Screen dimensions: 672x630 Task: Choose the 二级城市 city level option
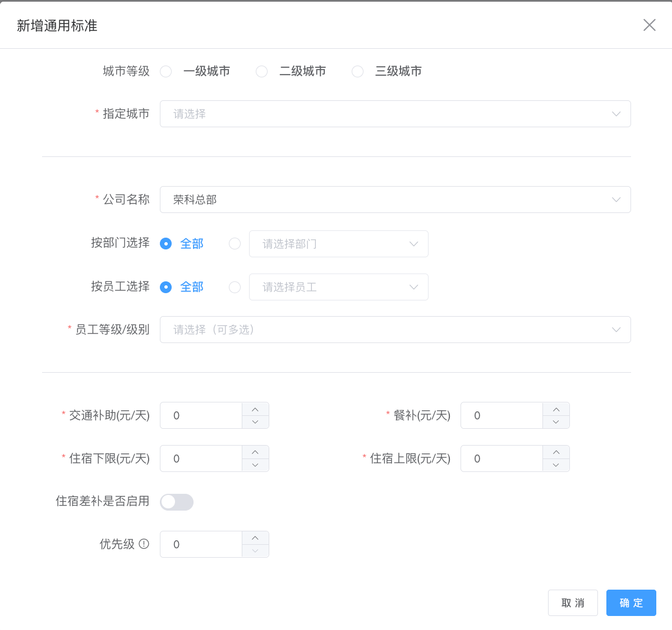pyautogui.click(x=262, y=72)
